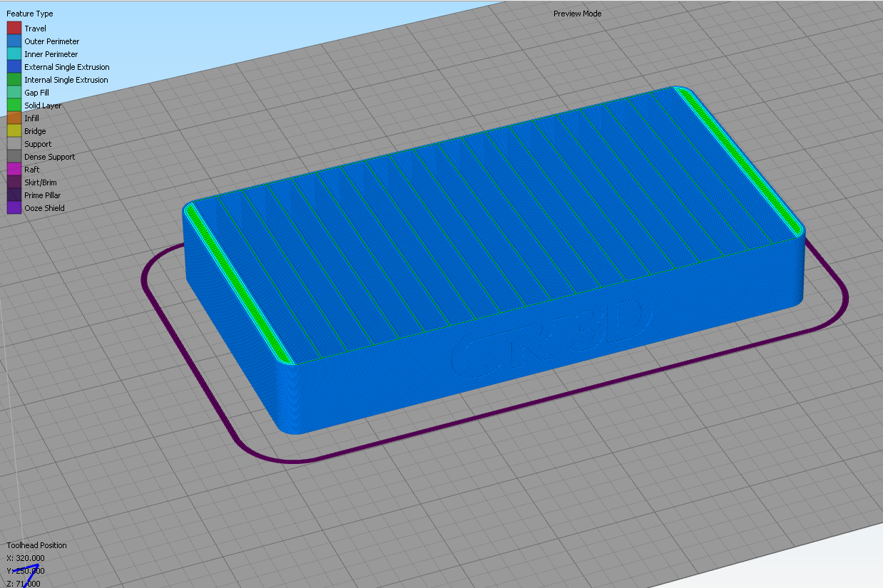Click the Solid Layer color swatch

(14, 105)
